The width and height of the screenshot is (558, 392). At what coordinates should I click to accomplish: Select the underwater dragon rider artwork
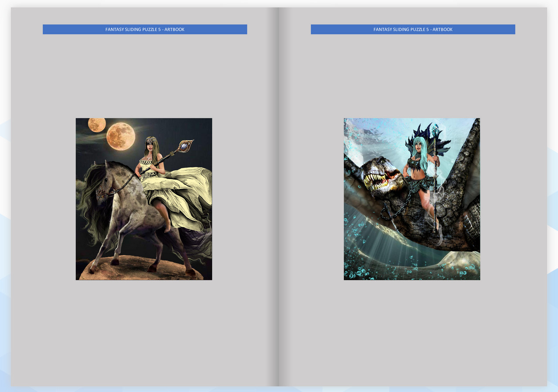(412, 199)
